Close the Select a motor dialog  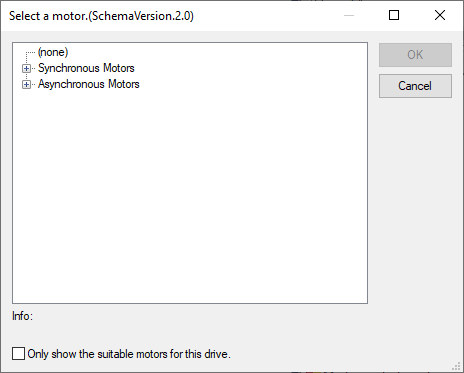[440, 15]
